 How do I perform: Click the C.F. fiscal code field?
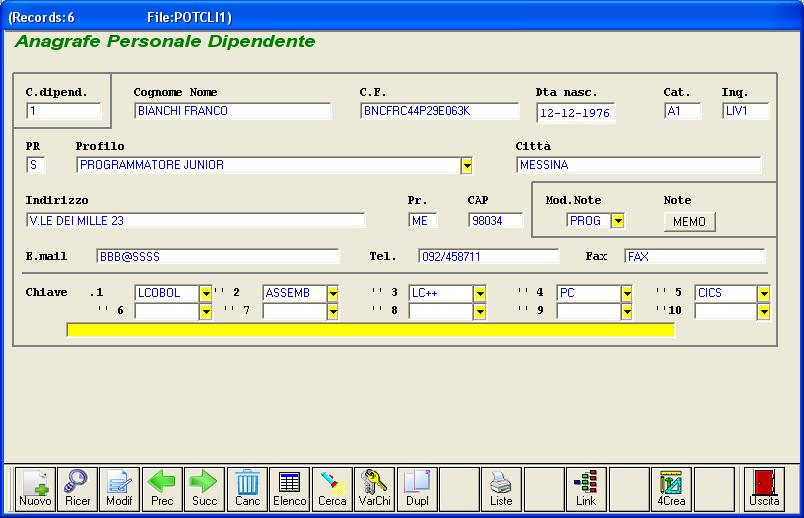[439, 111]
